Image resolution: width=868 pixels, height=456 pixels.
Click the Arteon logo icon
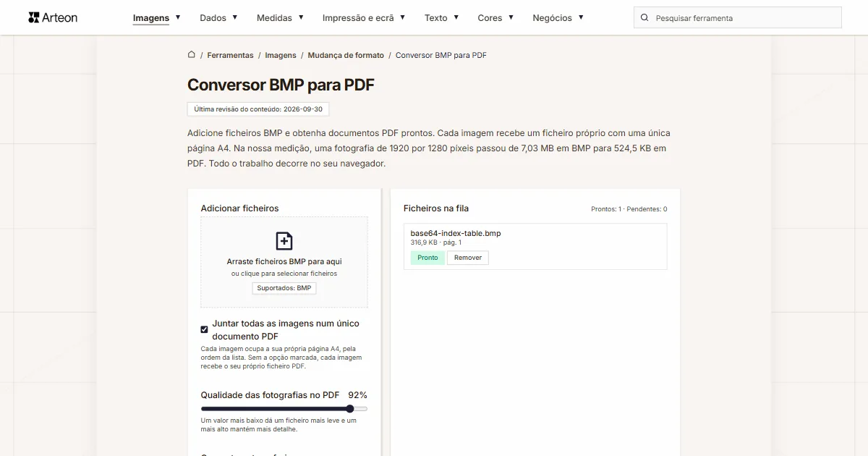pos(33,17)
